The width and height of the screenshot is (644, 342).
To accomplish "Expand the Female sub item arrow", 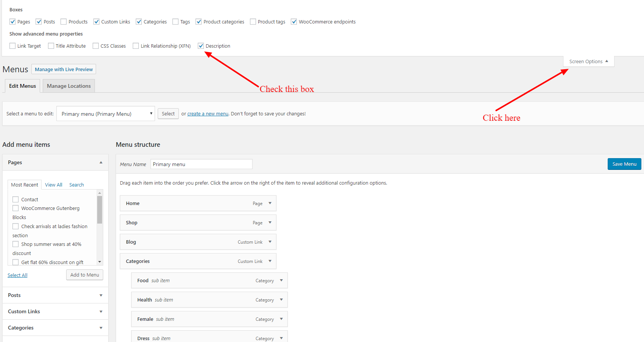I will coord(281,319).
